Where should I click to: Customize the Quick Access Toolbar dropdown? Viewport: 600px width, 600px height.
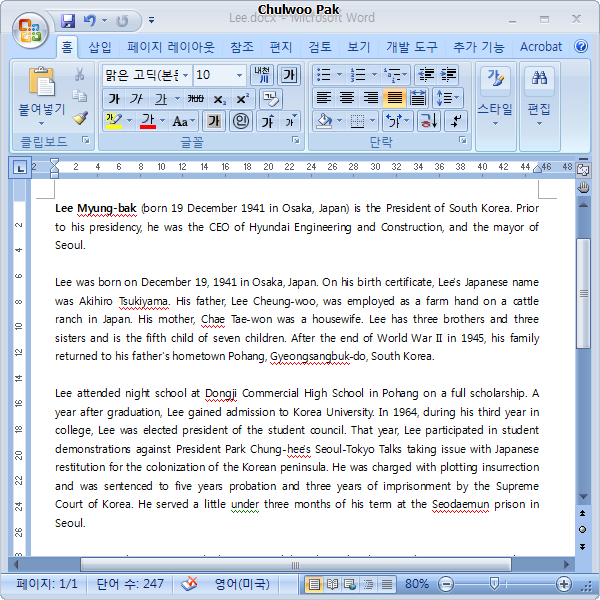(152, 20)
